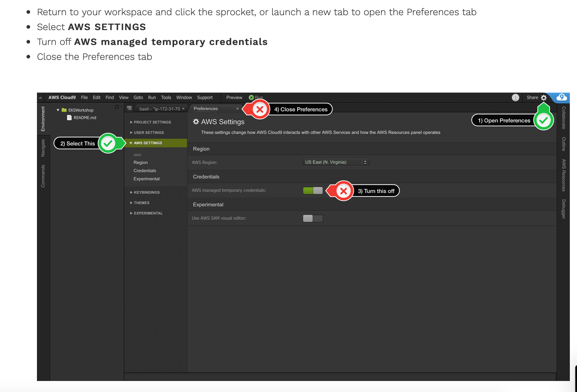Click the green Run play icon
The height and width of the screenshot is (392, 577).
251,97
